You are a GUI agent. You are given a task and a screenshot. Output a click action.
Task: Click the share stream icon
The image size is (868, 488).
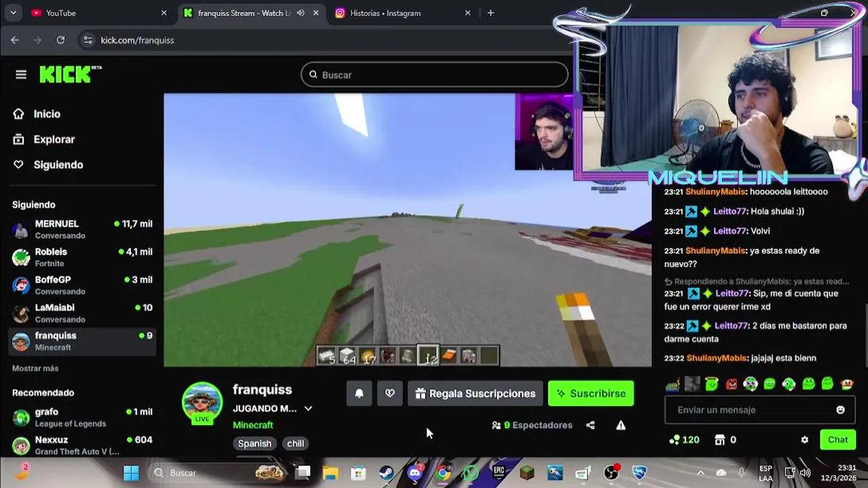tap(590, 425)
